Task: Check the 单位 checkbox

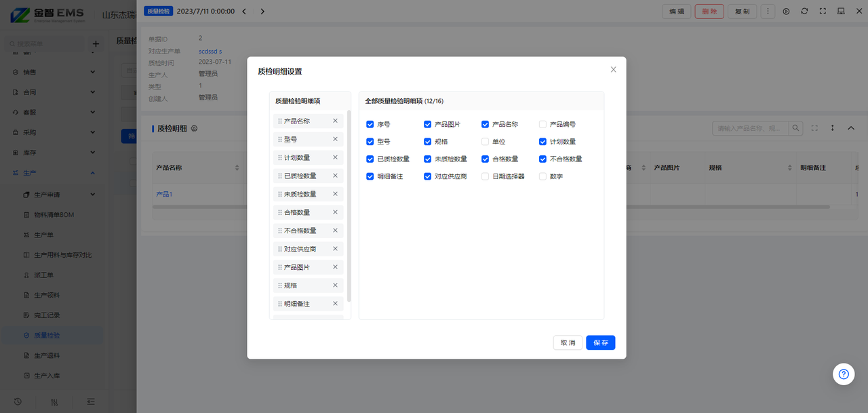Action: pos(485,142)
